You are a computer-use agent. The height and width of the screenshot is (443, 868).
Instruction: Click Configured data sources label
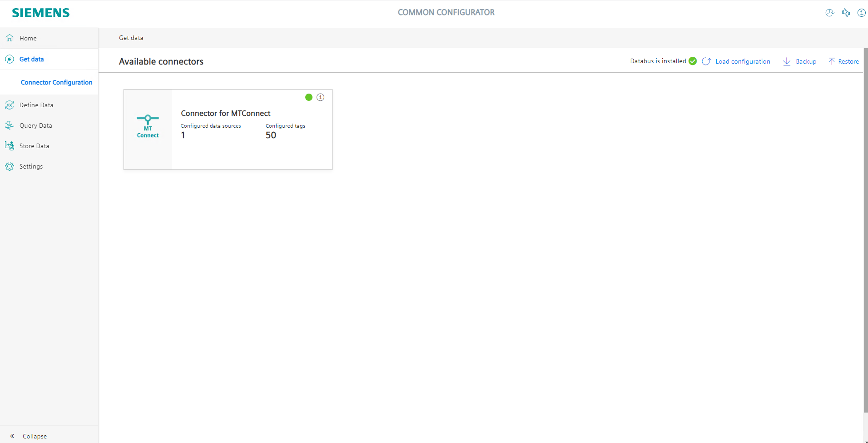pyautogui.click(x=211, y=126)
